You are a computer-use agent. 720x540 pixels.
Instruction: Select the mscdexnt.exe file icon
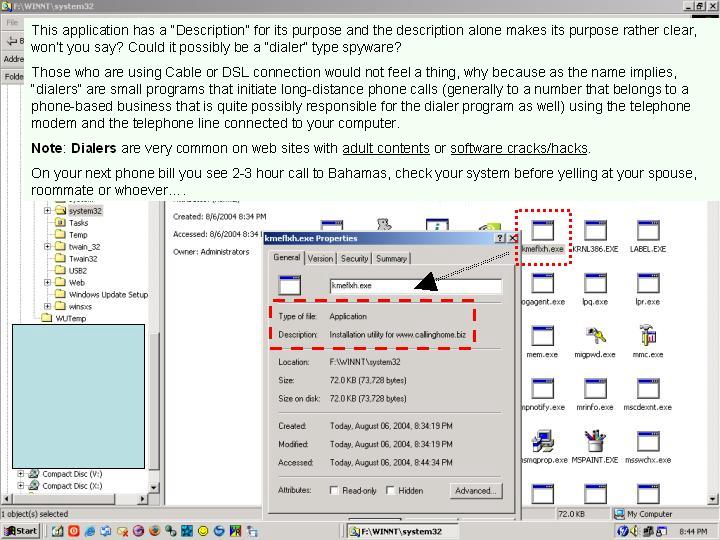[648, 388]
